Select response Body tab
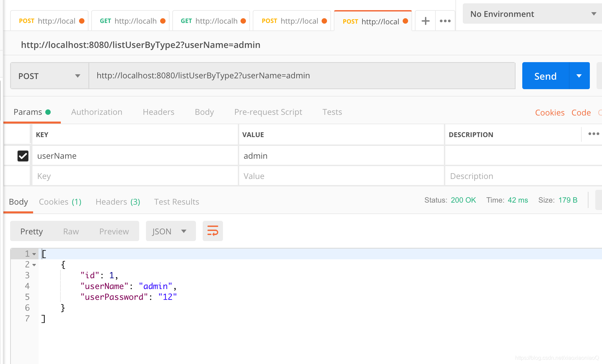The width and height of the screenshot is (602, 364). 18,202
